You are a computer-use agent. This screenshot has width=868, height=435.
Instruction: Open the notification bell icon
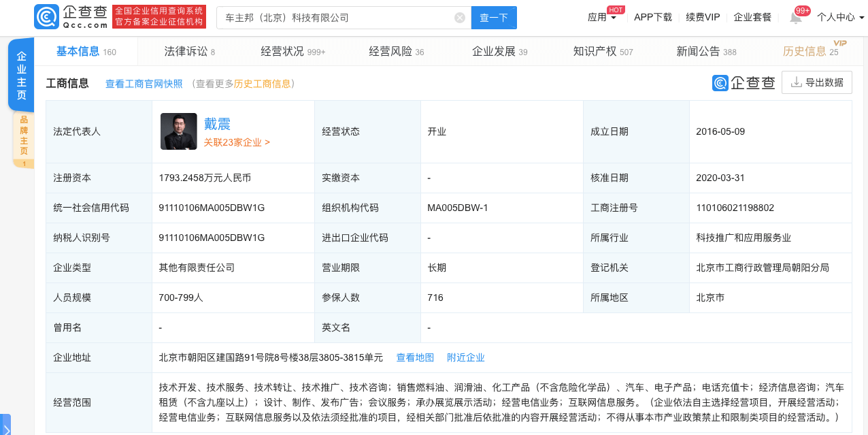click(x=795, y=18)
